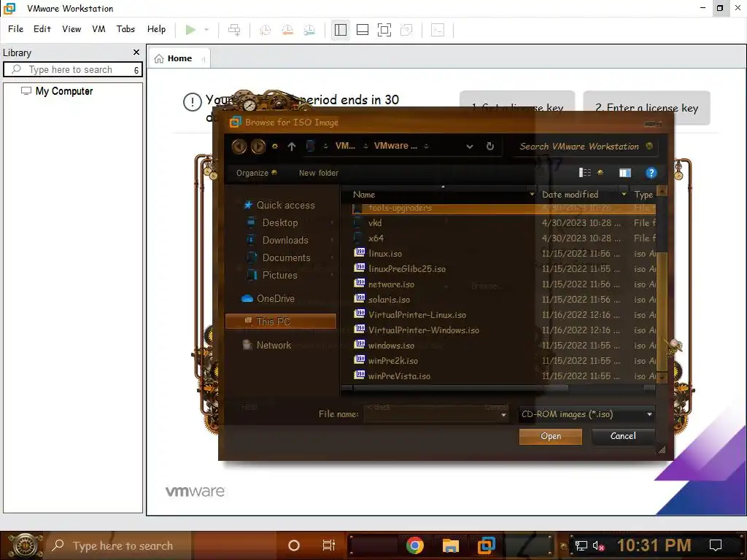Click the green Power On play icon
This screenshot has height=560, width=747.
click(x=190, y=30)
